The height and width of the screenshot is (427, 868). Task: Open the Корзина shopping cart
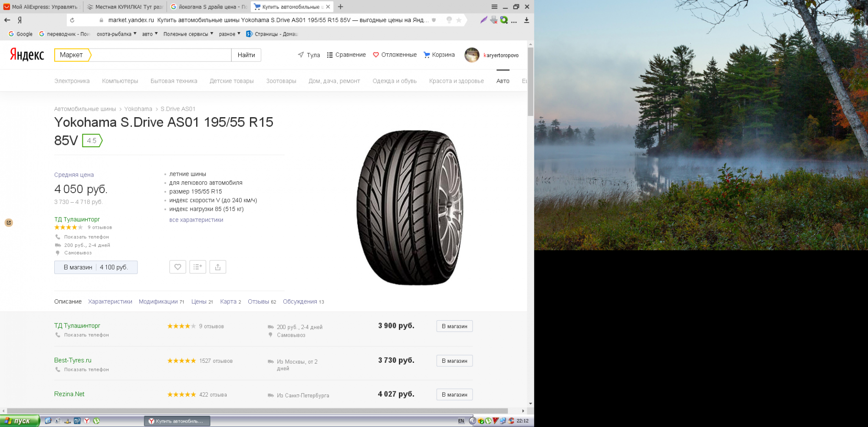tap(439, 55)
